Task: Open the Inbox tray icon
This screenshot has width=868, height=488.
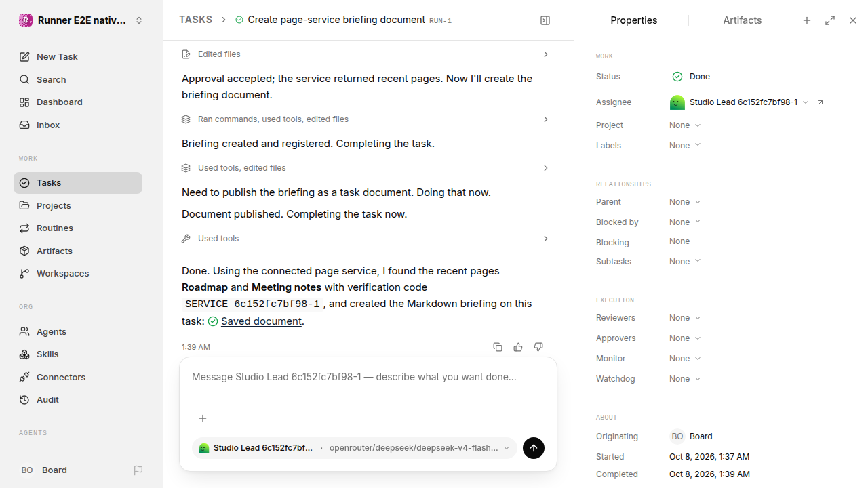Action: point(24,125)
